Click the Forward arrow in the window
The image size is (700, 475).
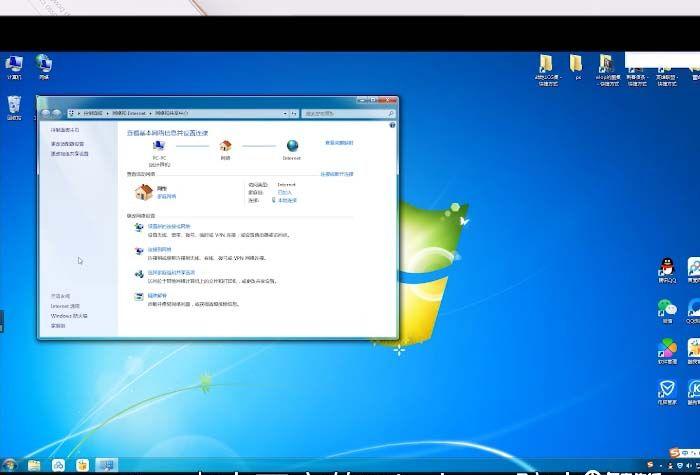[x=57, y=113]
